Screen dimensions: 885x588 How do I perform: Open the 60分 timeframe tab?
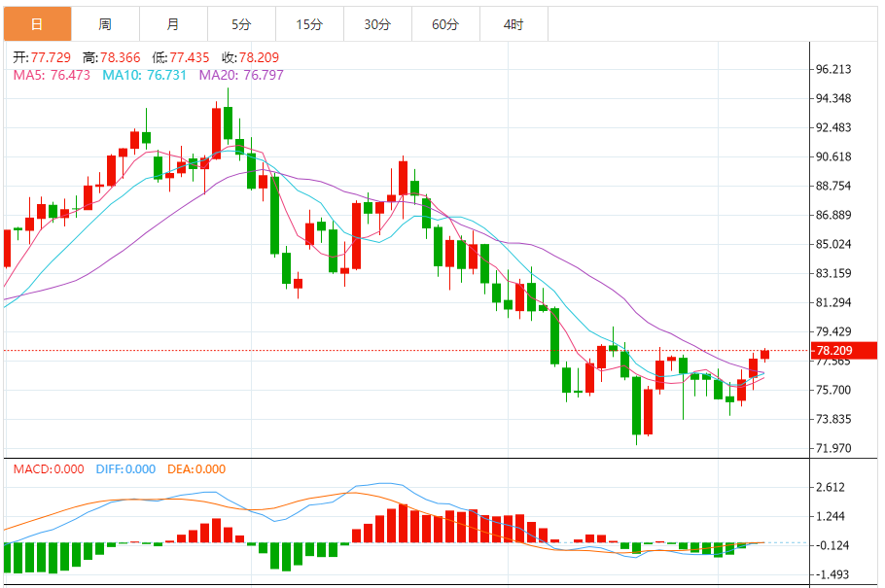pos(445,24)
